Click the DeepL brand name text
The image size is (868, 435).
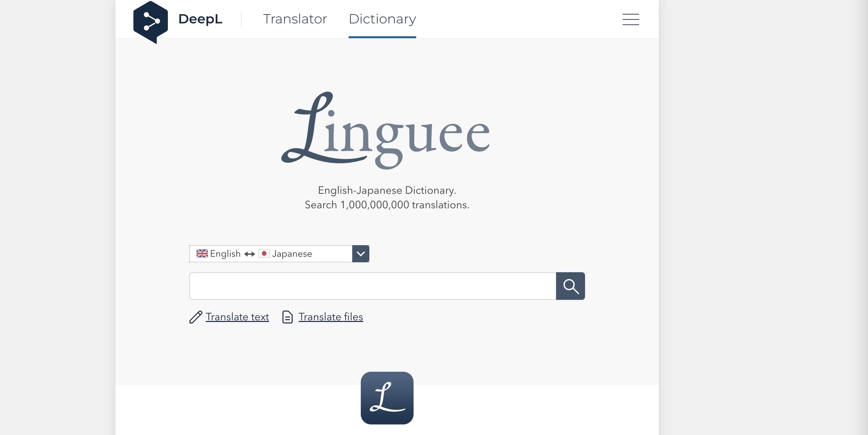[x=200, y=19]
